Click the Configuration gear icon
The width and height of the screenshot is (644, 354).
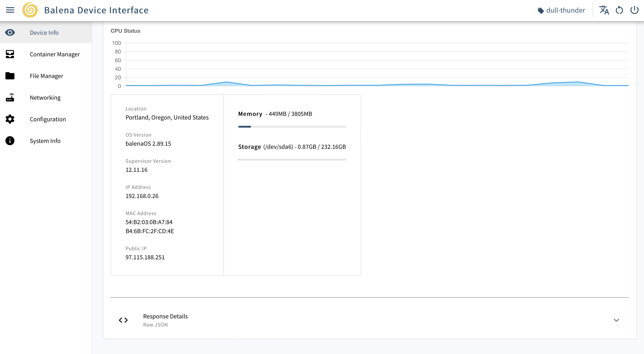tap(10, 119)
